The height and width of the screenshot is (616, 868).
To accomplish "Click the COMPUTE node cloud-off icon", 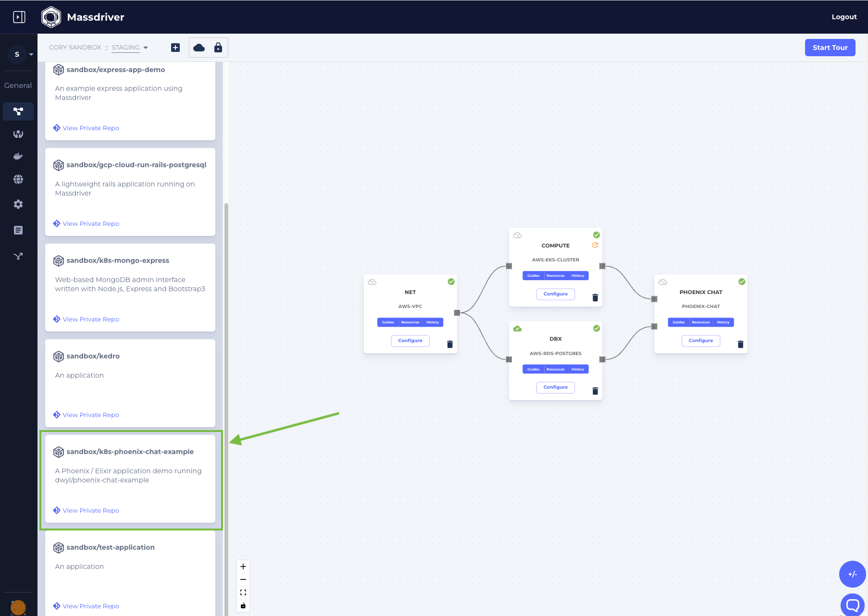I will (518, 235).
